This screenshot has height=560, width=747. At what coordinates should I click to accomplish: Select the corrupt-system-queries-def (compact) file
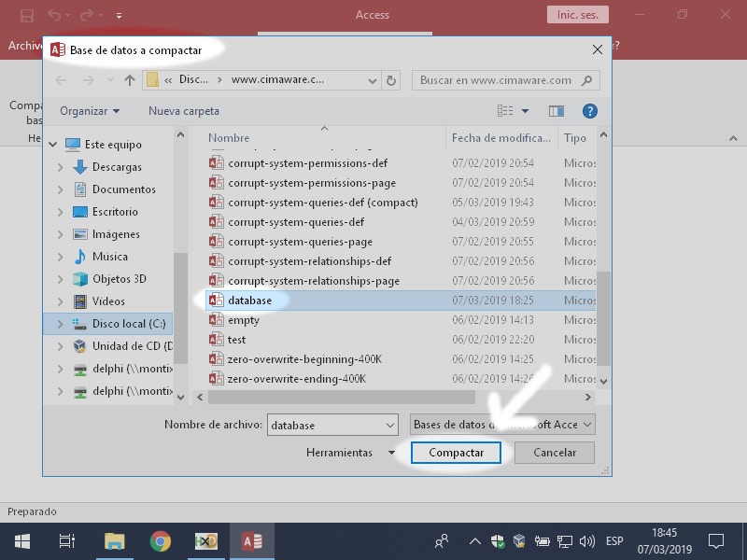click(322, 203)
